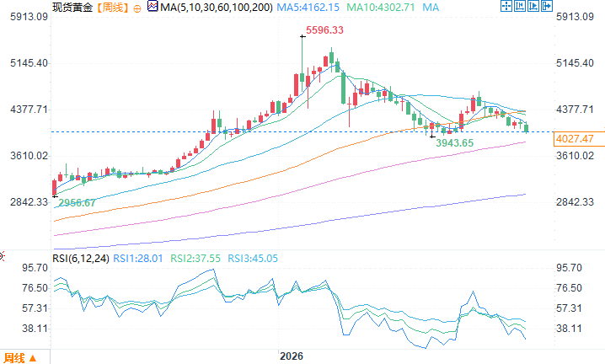Click the 2026 date label on time axis
Viewport: 605px width, 364px height.
click(x=292, y=356)
